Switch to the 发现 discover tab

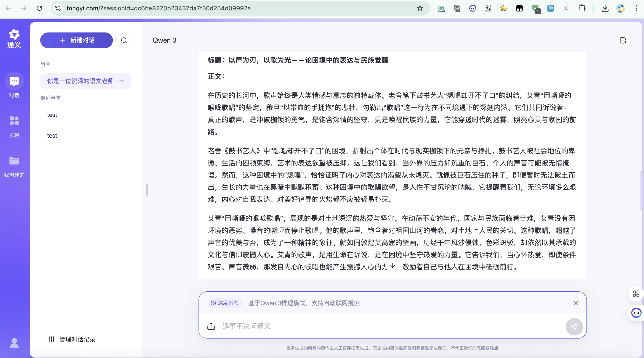click(x=14, y=127)
